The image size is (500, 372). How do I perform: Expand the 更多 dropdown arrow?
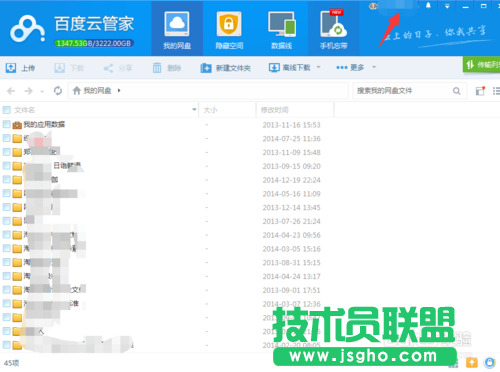pos(374,67)
